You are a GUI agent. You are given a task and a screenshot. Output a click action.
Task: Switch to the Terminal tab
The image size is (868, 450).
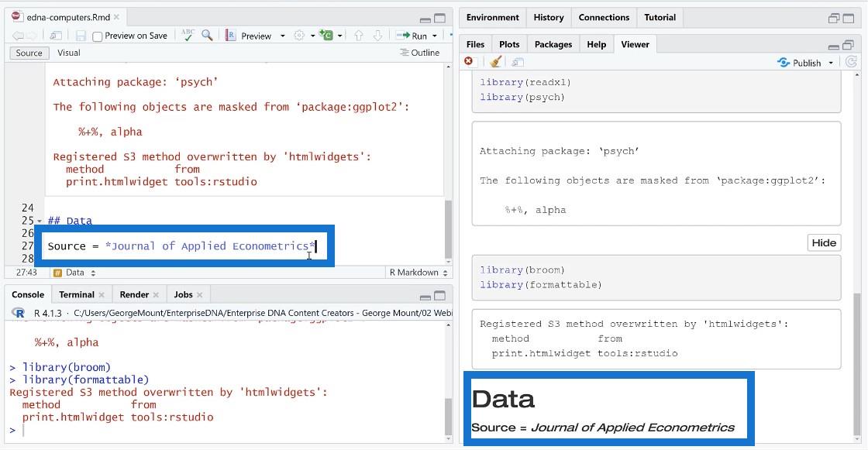(x=77, y=294)
